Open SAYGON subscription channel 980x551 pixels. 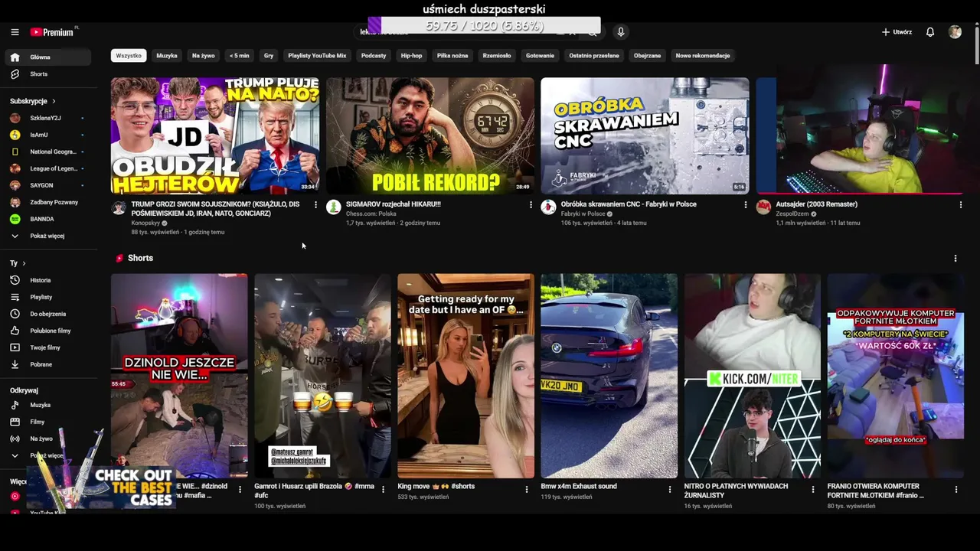(47, 185)
